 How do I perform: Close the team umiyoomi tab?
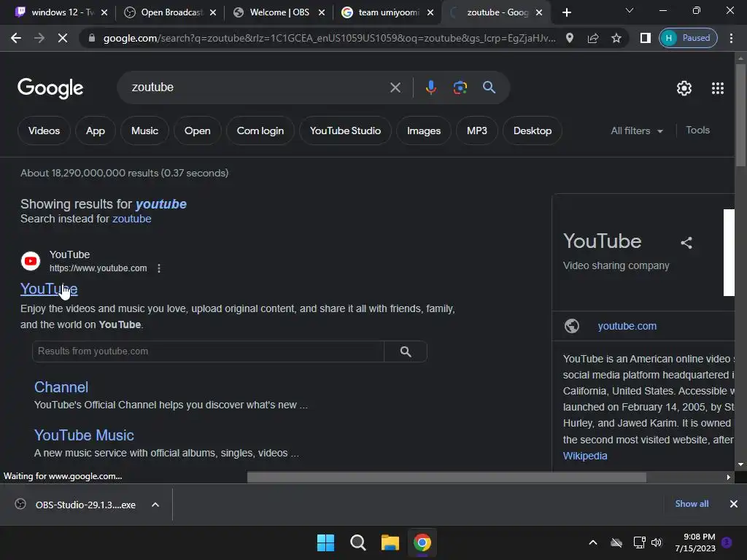pos(430,12)
